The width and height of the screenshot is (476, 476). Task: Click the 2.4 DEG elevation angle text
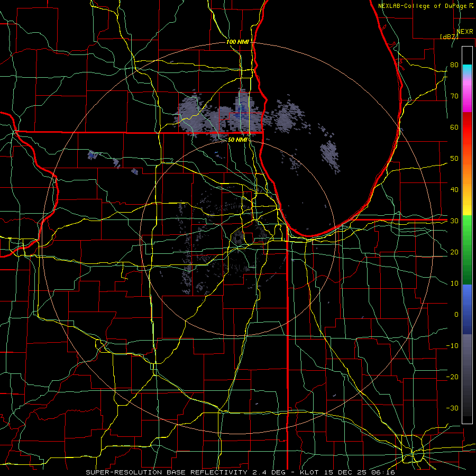(269, 472)
